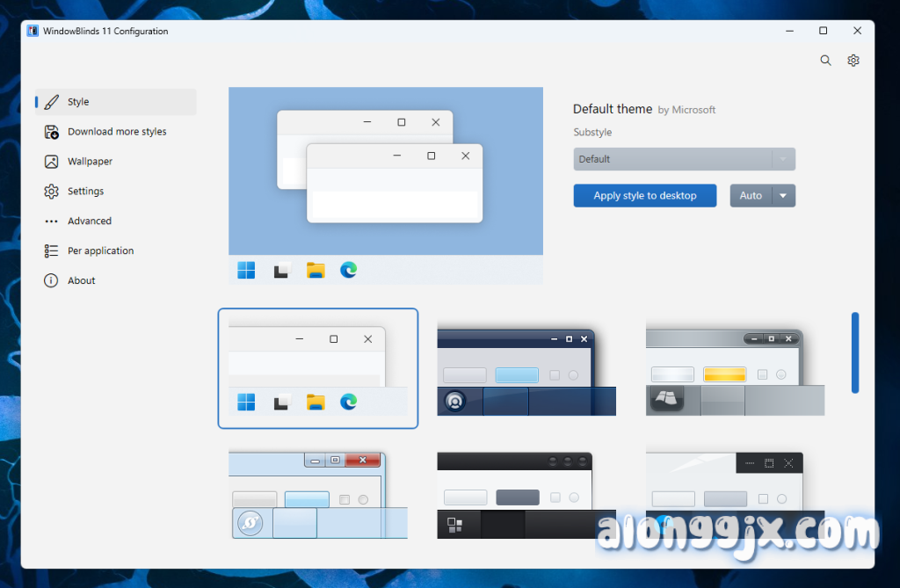This screenshot has height=588, width=900.
Task: Click the Advanced three-dots icon
Action: (52, 221)
